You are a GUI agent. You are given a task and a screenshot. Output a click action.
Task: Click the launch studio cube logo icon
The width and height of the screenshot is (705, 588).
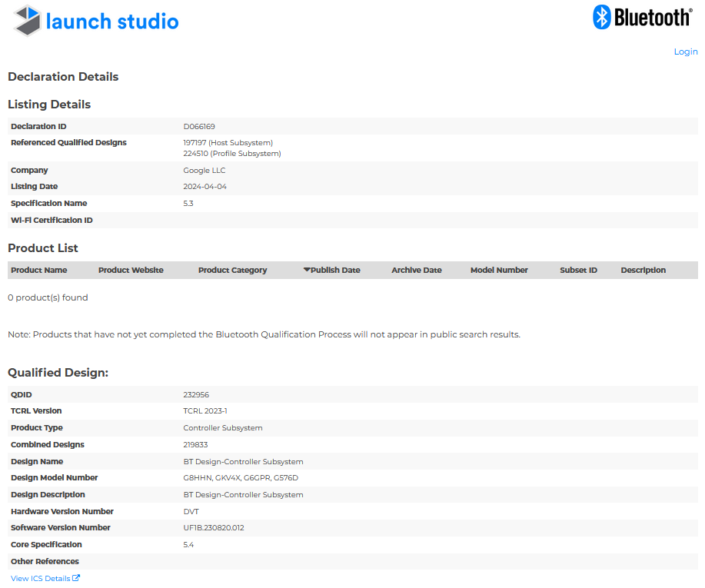point(28,21)
